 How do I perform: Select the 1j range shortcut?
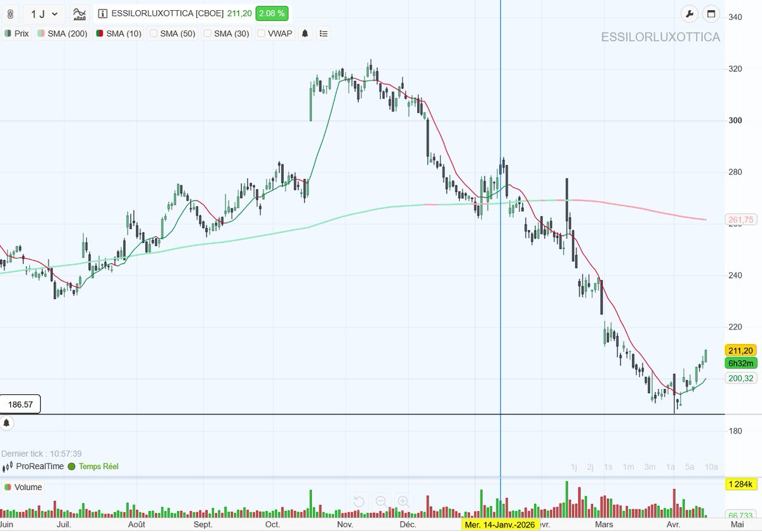574,467
